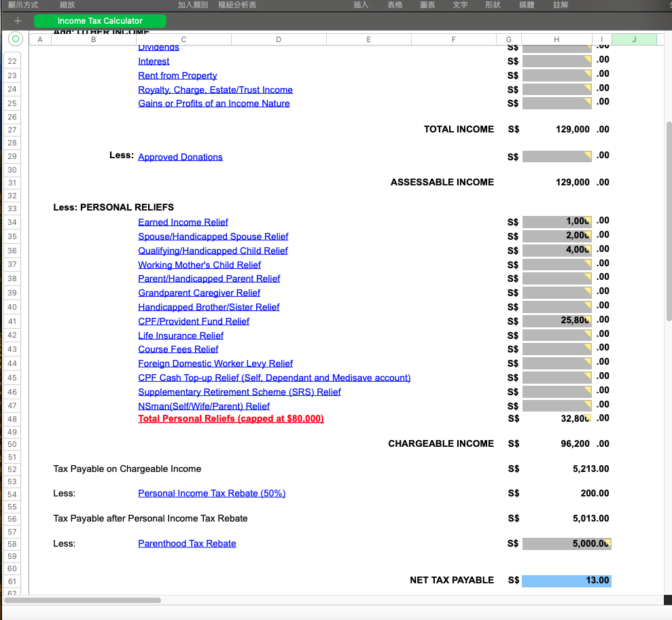This screenshot has height=620, width=672.
Task: Click the 註解 comment toolbar item
Action: pyautogui.click(x=561, y=5)
